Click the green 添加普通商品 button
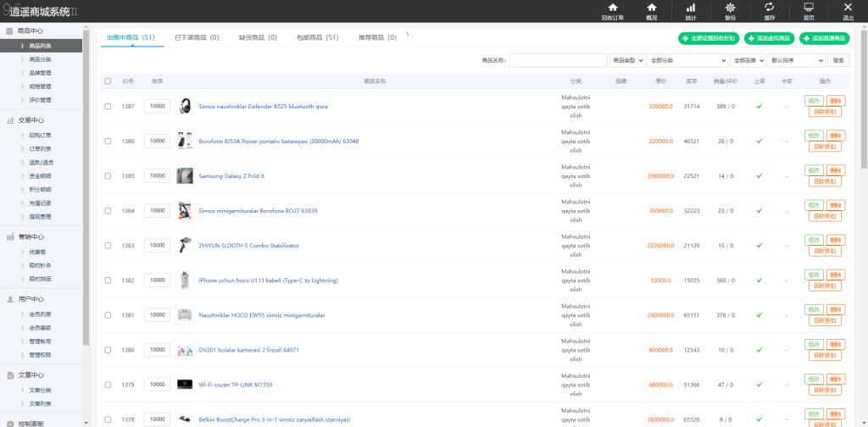The width and height of the screenshot is (868, 427). click(824, 38)
